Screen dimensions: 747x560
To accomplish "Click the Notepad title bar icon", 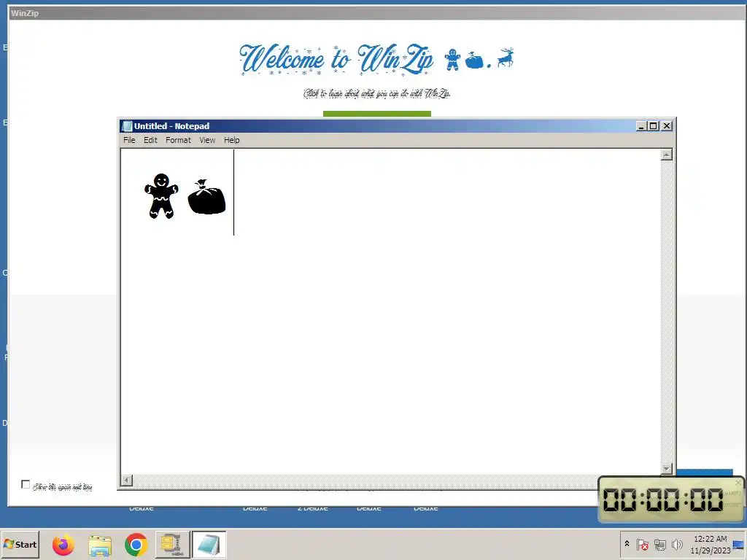I will [x=127, y=126].
